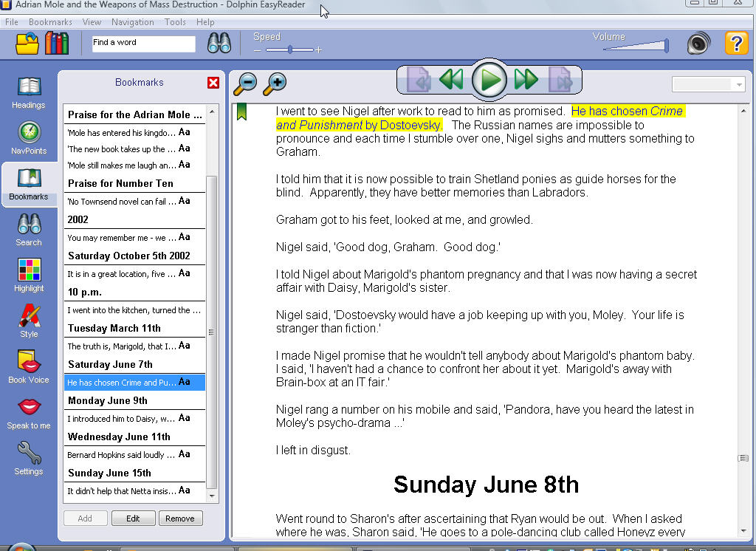Open the library bookshelf icon
This screenshot has width=756, height=551.
click(x=57, y=44)
